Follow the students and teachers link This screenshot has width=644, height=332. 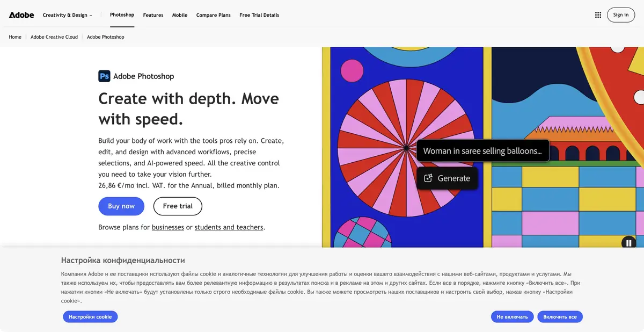229,227
